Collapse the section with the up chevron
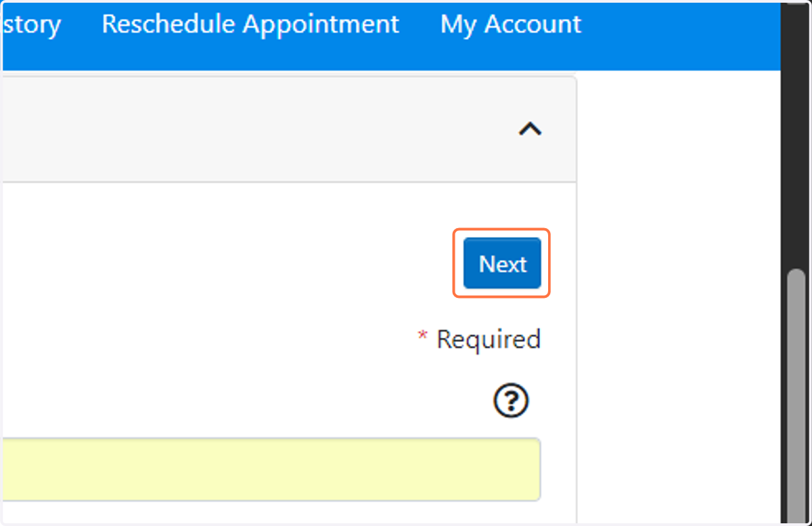The image size is (812, 526). point(530,129)
